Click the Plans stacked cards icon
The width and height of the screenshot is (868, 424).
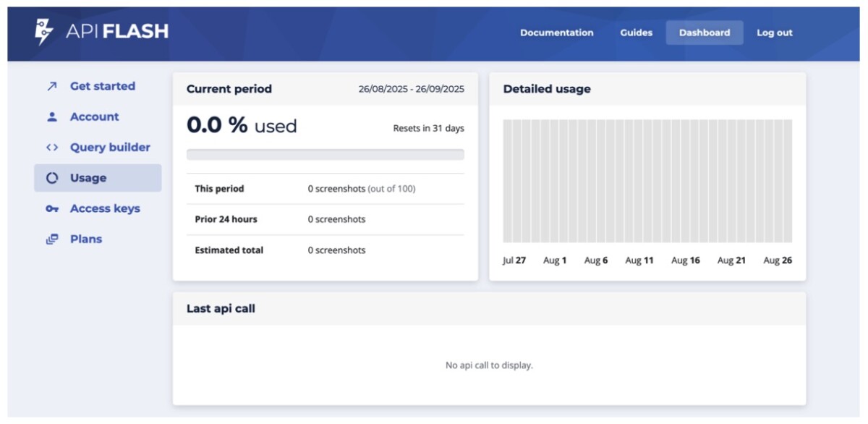[x=51, y=239]
